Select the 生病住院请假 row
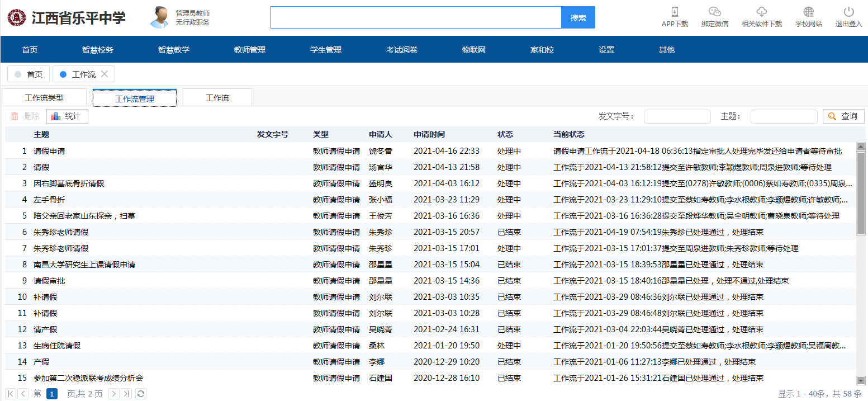Image resolution: width=868 pixels, height=401 pixels. (x=430, y=346)
